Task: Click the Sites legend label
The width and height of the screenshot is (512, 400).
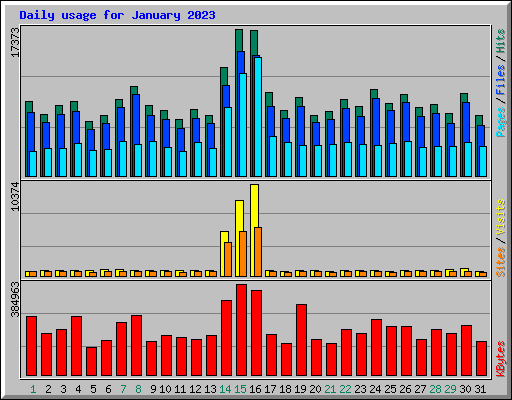Action: [x=501, y=262]
